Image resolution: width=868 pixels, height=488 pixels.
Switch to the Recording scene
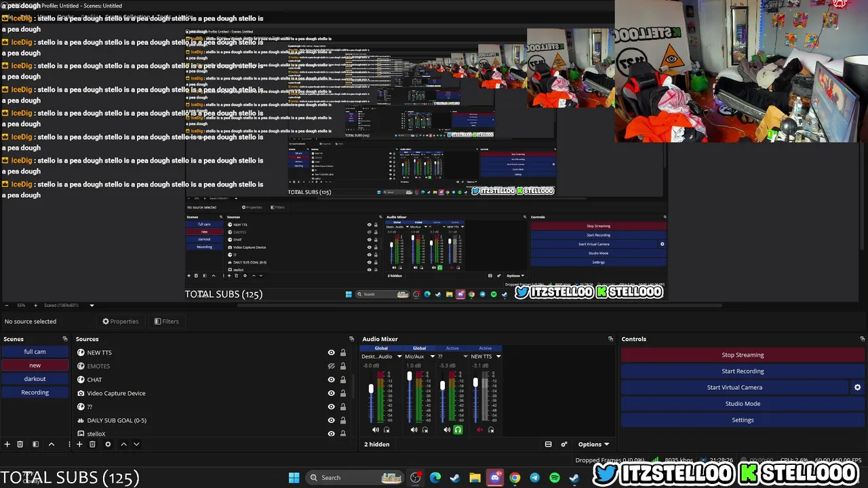tap(35, 392)
